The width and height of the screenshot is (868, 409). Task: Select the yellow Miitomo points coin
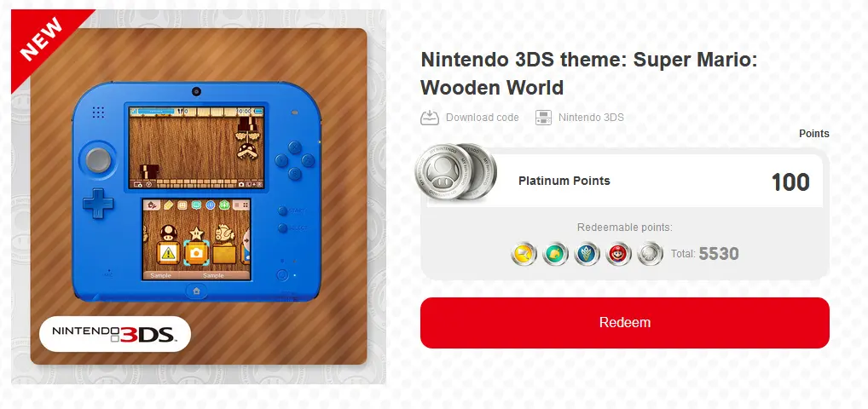point(524,254)
